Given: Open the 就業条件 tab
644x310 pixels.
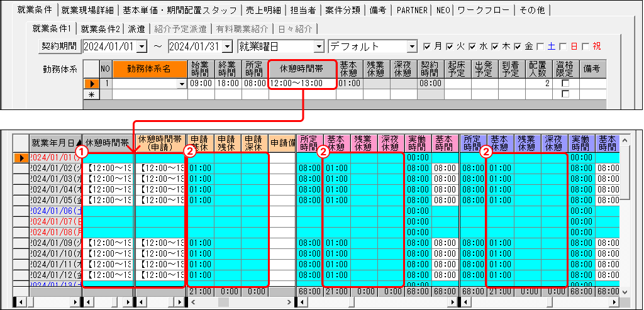Looking at the screenshot, I should tap(35, 9).
